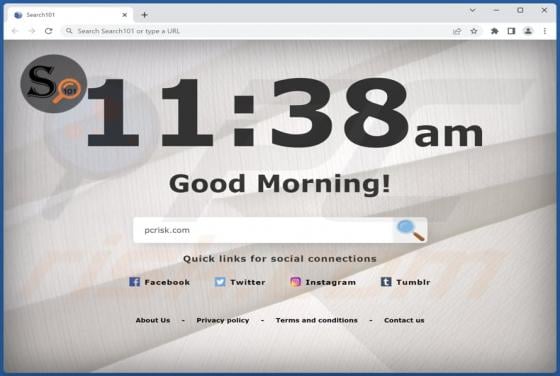Go back to previous page

pyautogui.click(x=15, y=31)
